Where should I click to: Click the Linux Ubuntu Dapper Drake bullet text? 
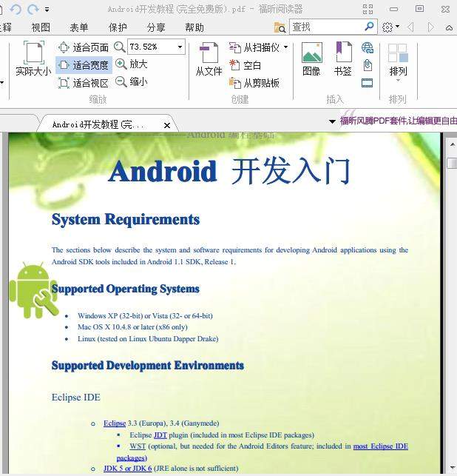[148, 338]
